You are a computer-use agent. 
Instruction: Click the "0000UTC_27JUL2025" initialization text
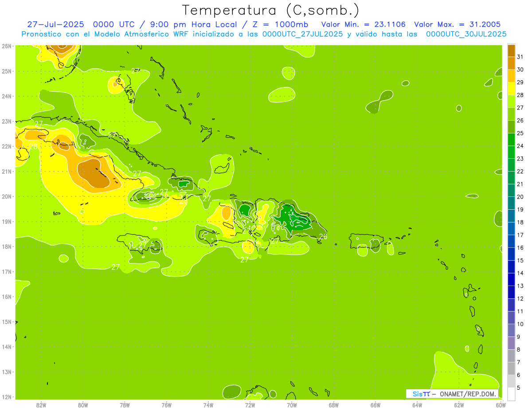pyautogui.click(x=303, y=34)
